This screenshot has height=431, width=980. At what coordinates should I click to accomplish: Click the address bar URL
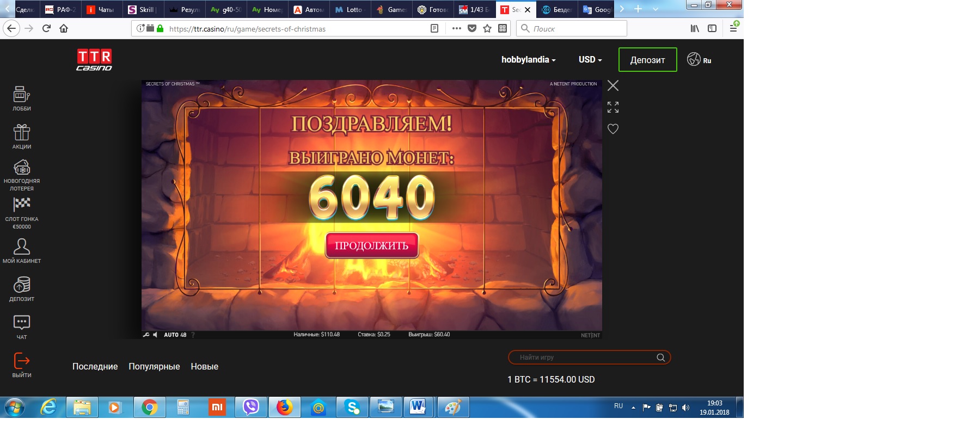pos(247,29)
